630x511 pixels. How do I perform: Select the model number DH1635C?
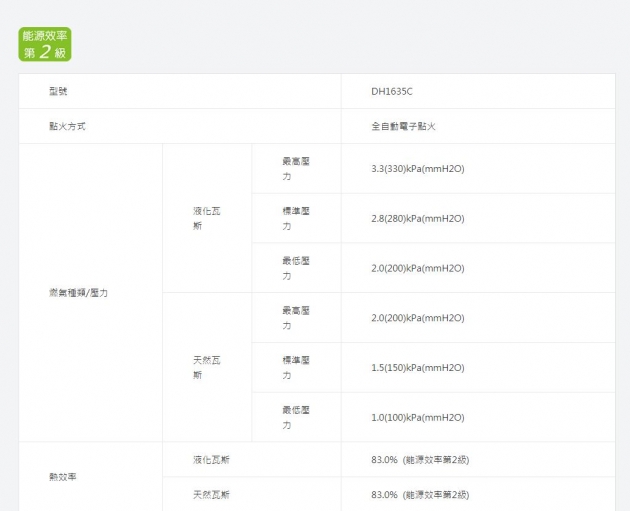(391, 91)
